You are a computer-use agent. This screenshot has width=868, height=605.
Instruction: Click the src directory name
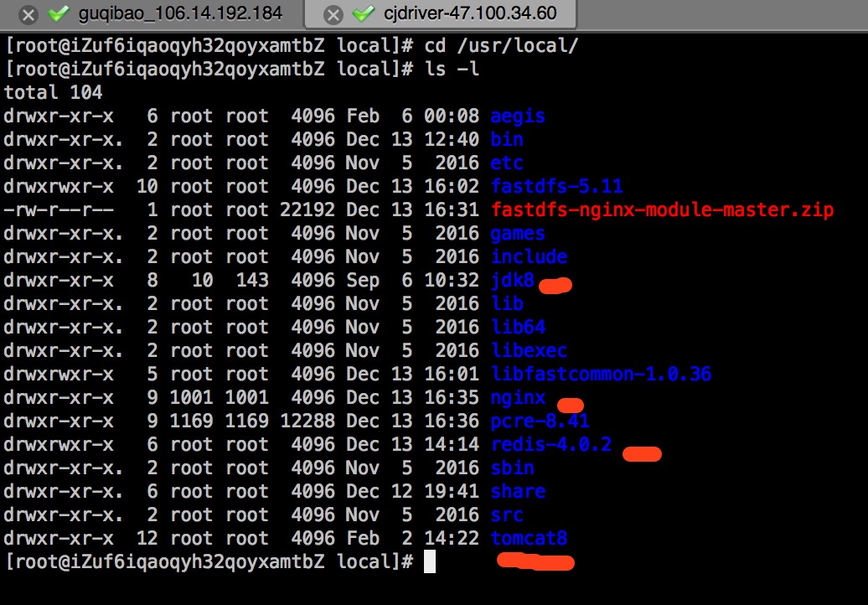click(x=507, y=515)
